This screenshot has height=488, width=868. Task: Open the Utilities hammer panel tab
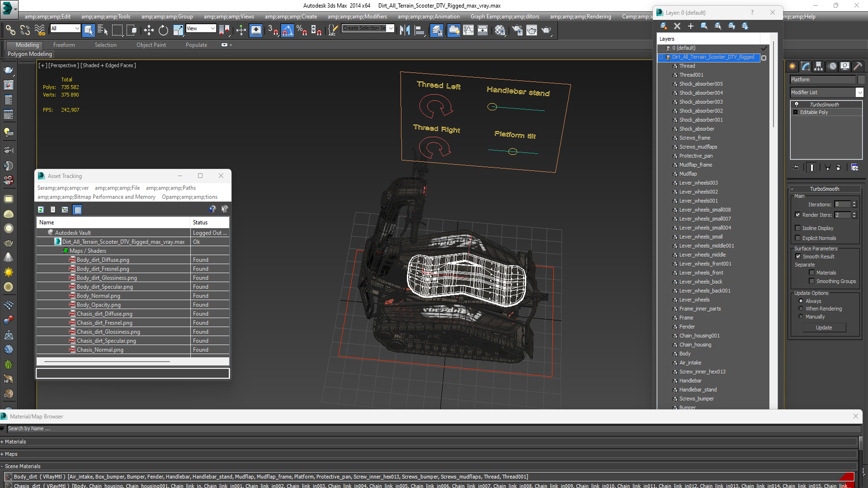(x=858, y=66)
